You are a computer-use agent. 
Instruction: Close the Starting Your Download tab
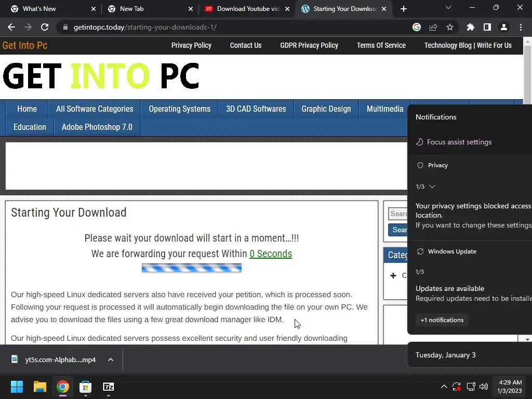384,9
